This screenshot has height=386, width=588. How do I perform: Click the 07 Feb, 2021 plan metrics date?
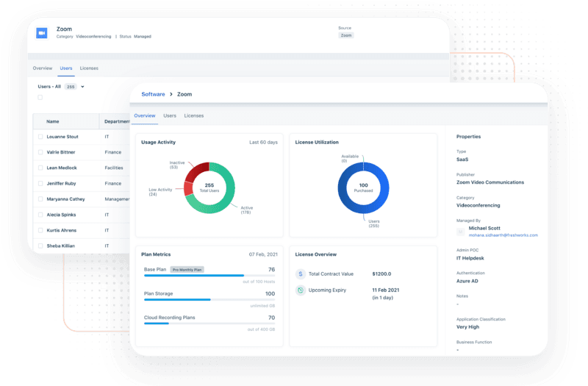263,254
